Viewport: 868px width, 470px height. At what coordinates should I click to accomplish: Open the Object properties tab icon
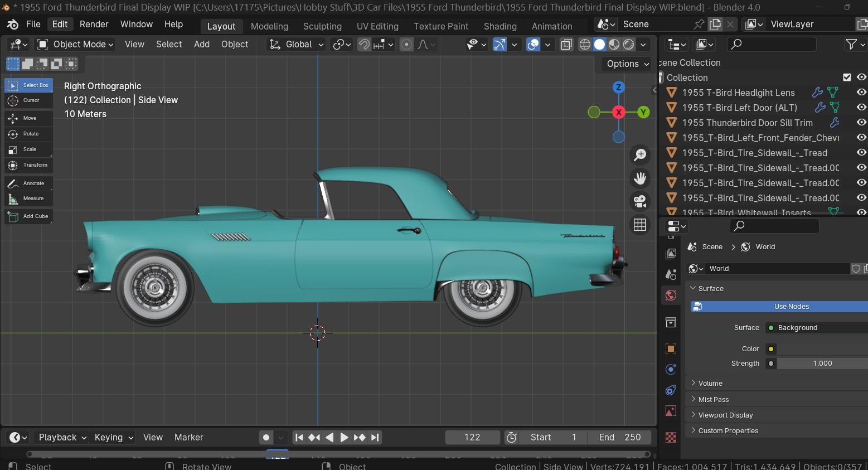[x=671, y=348]
